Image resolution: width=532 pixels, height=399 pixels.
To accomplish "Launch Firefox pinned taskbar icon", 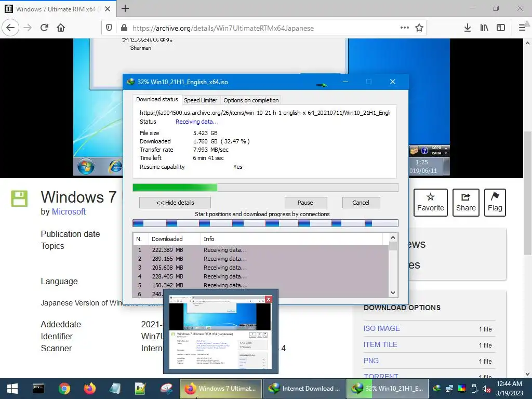I will [x=90, y=389].
